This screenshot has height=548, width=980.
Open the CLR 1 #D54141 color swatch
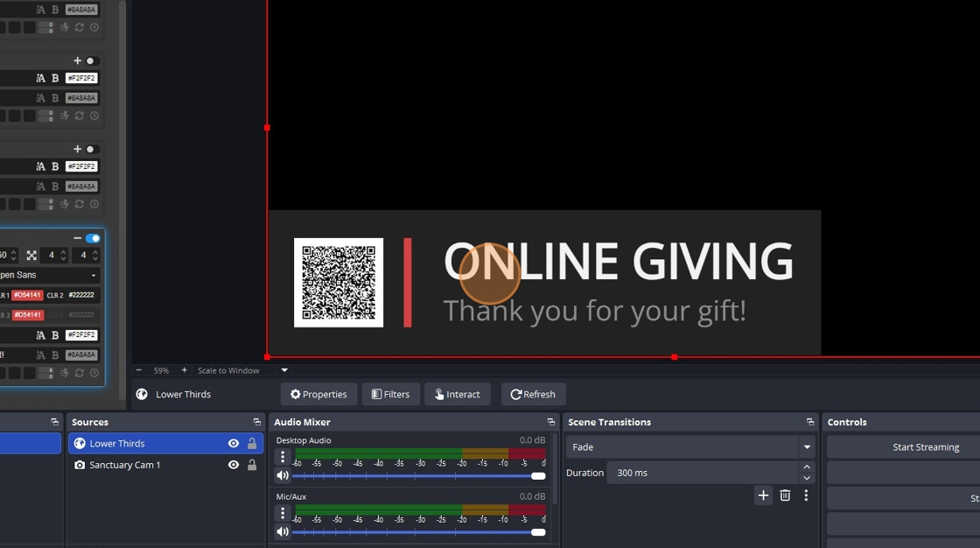point(27,295)
